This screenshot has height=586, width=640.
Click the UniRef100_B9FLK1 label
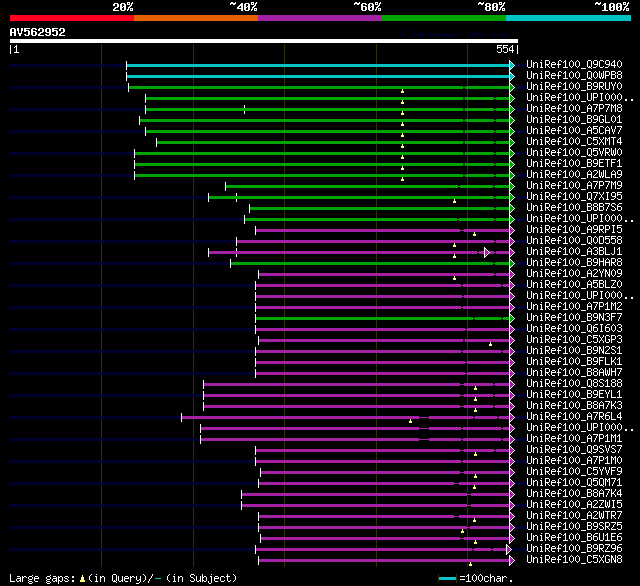click(x=574, y=362)
